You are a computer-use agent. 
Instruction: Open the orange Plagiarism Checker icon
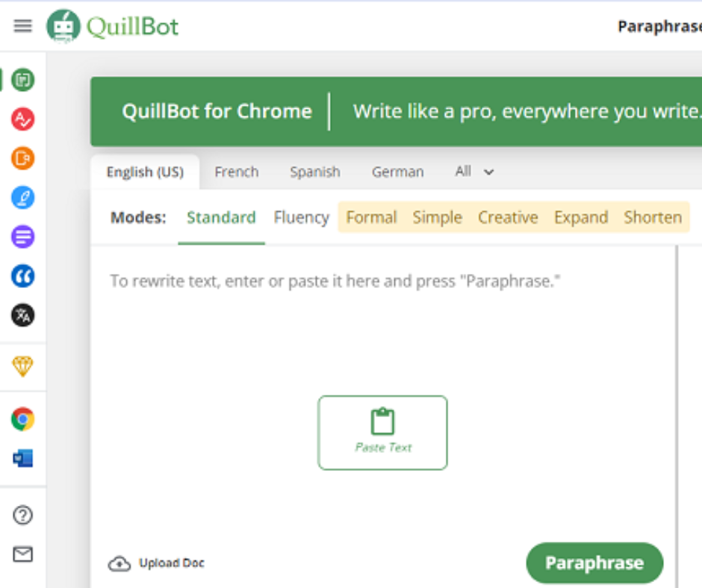point(23,158)
